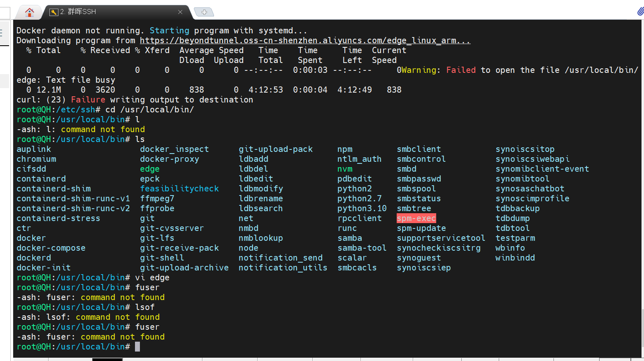Select the nmblookup file name

click(x=261, y=238)
